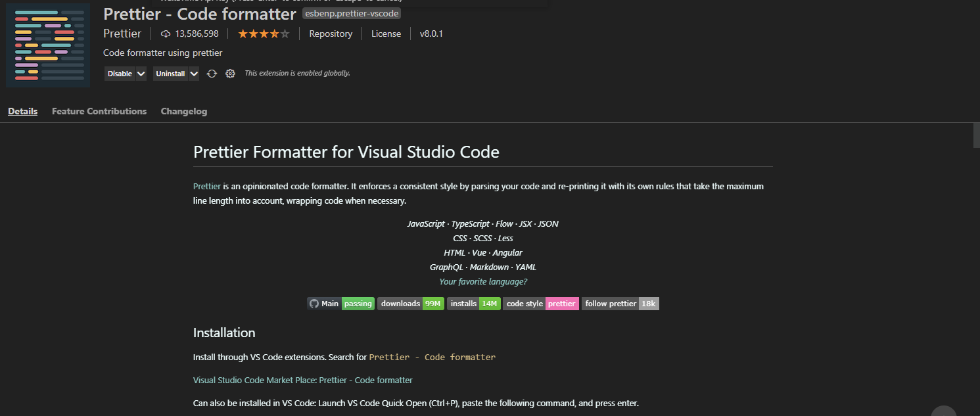Click the star rating icons
Screen dimensions: 980x416
click(264, 34)
